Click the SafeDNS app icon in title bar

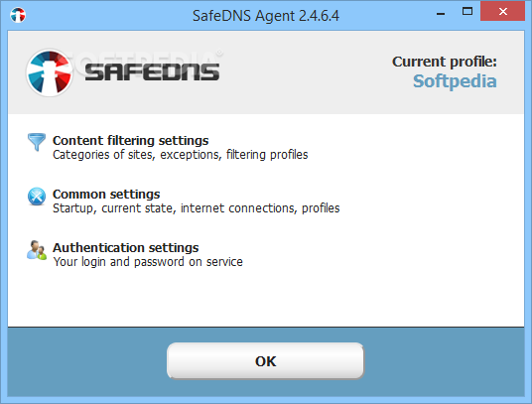18,15
